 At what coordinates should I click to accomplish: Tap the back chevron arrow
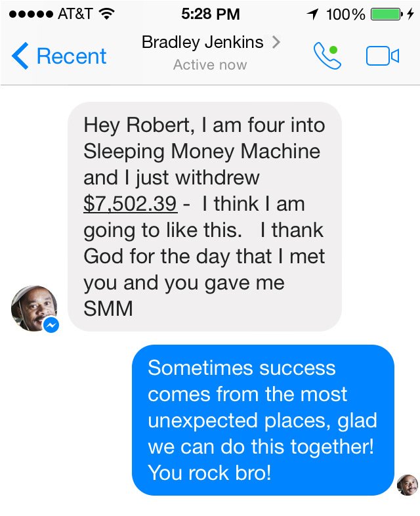(20, 56)
